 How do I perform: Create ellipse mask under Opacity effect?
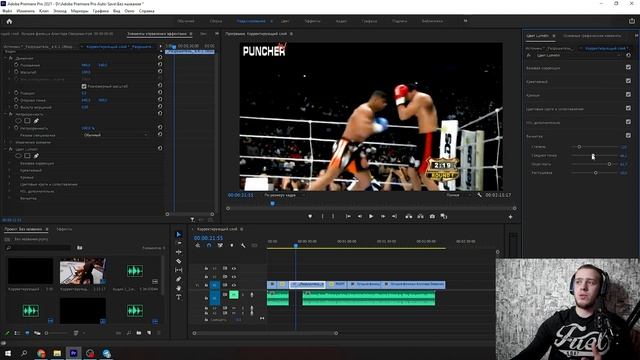coord(18,121)
